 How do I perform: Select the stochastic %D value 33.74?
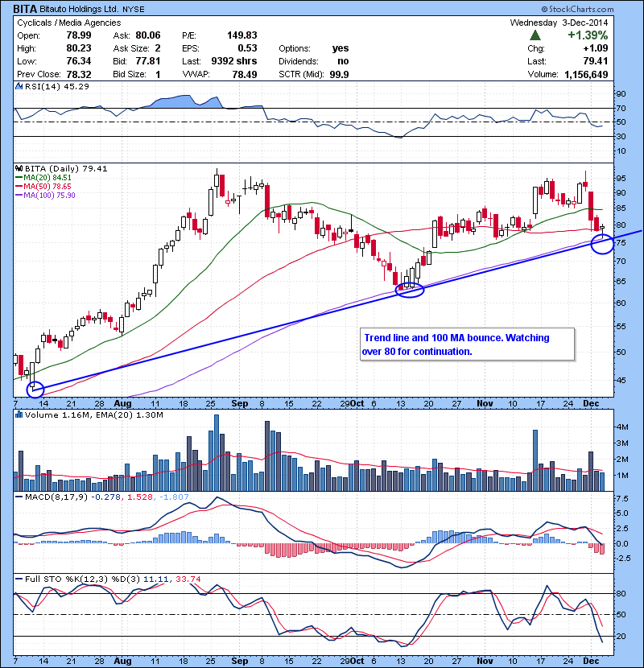188,579
